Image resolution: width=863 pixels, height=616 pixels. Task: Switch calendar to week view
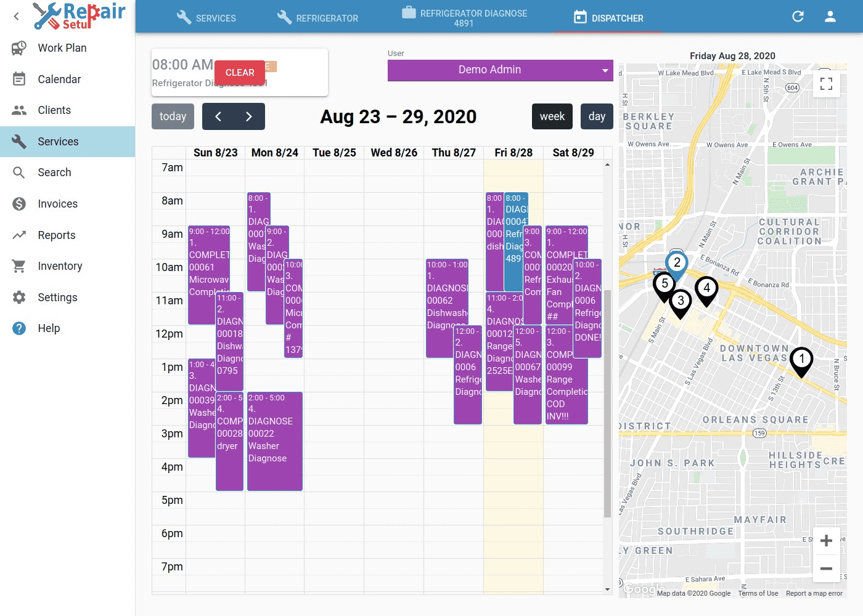(552, 116)
